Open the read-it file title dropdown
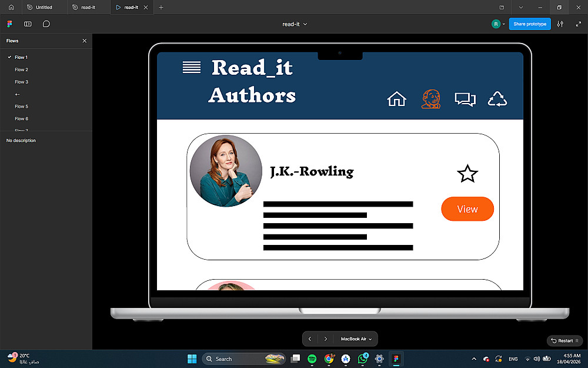This screenshot has width=588, height=368. pos(295,24)
